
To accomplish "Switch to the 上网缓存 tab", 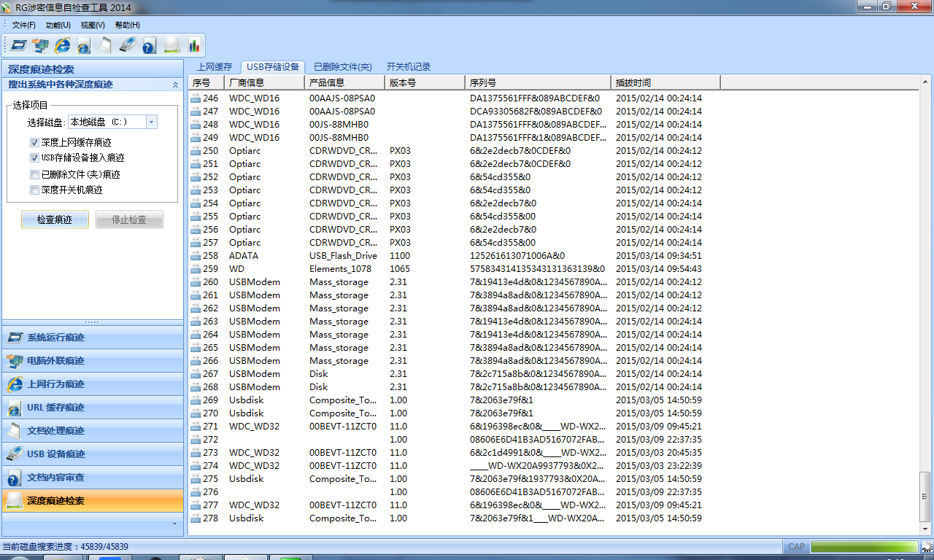I will click(x=215, y=66).
